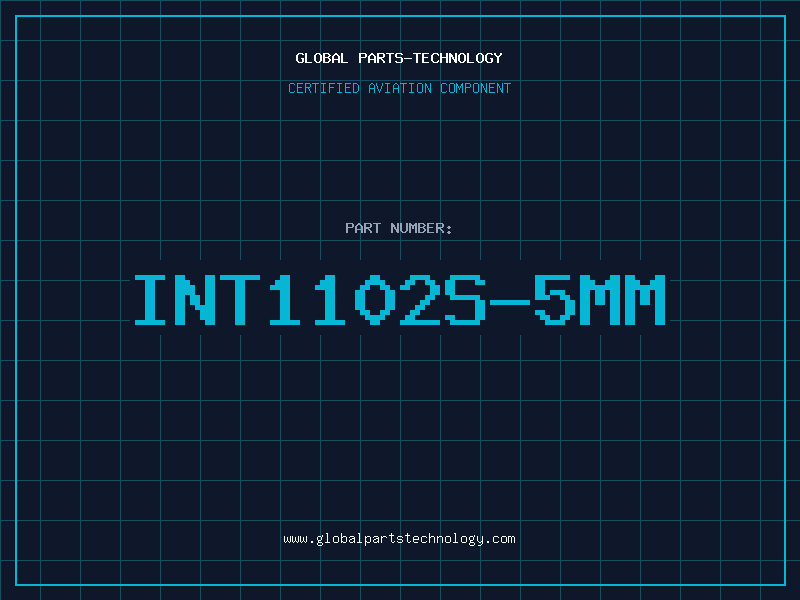Open the www.globalpartstechnology.com link
The width and height of the screenshot is (800, 600).
click(399, 539)
